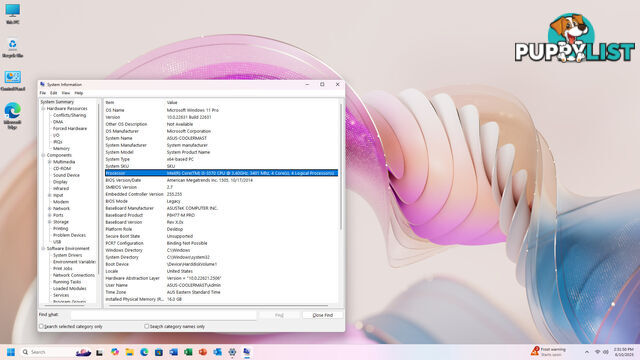Enable Search selected category only

41,327
